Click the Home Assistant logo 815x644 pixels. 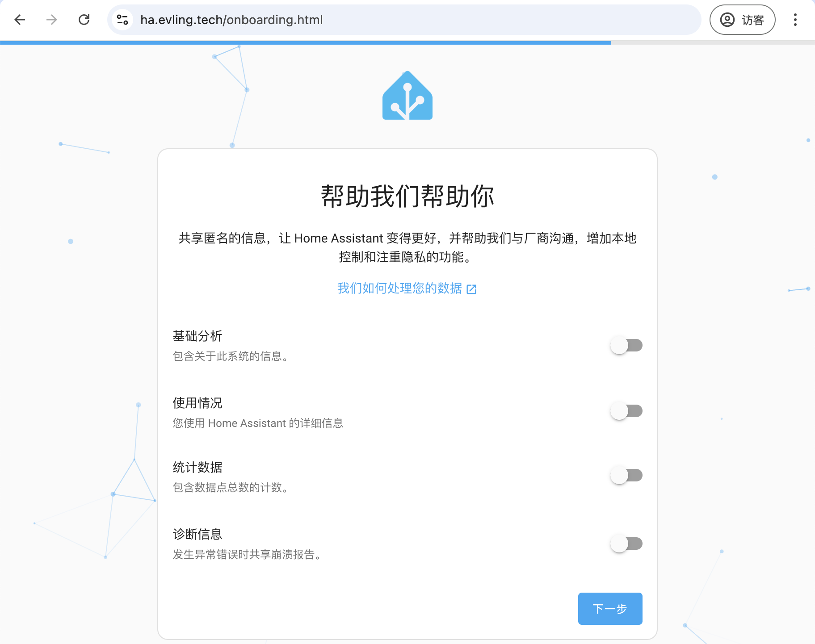407,95
